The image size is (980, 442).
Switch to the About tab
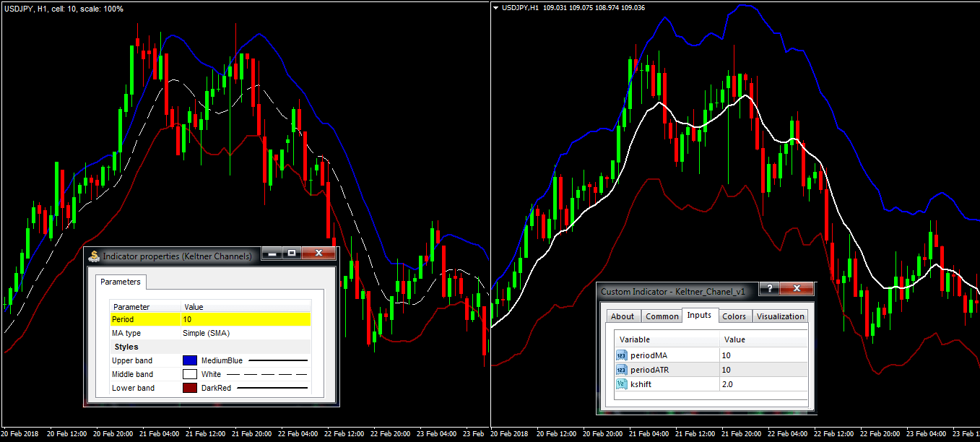(x=622, y=316)
